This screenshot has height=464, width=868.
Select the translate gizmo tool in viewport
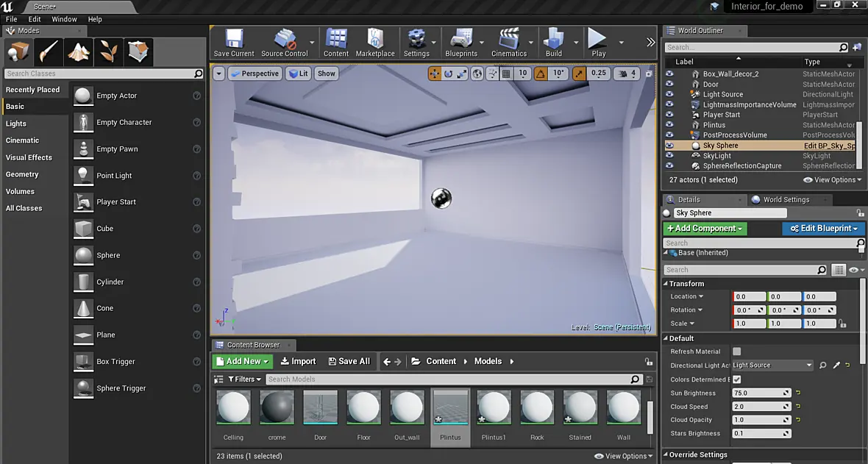click(x=435, y=73)
